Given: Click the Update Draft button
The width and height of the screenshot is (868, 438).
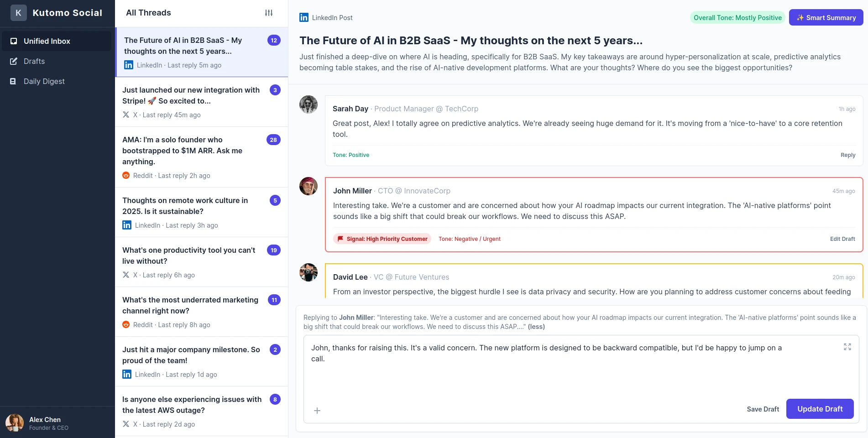Looking at the screenshot, I should pos(820,409).
